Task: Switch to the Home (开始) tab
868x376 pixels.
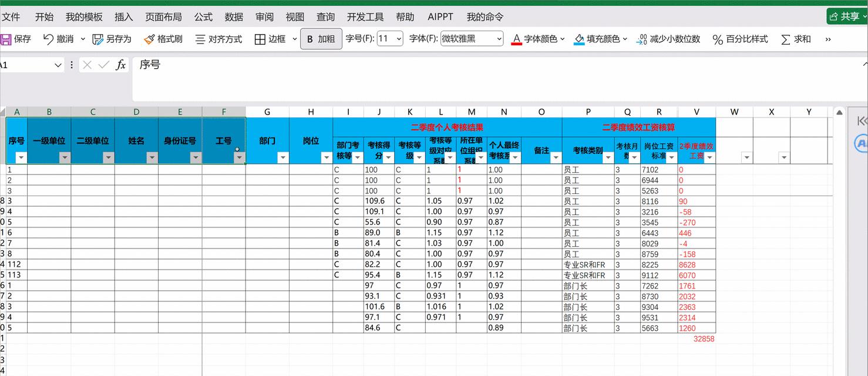Action: click(44, 17)
